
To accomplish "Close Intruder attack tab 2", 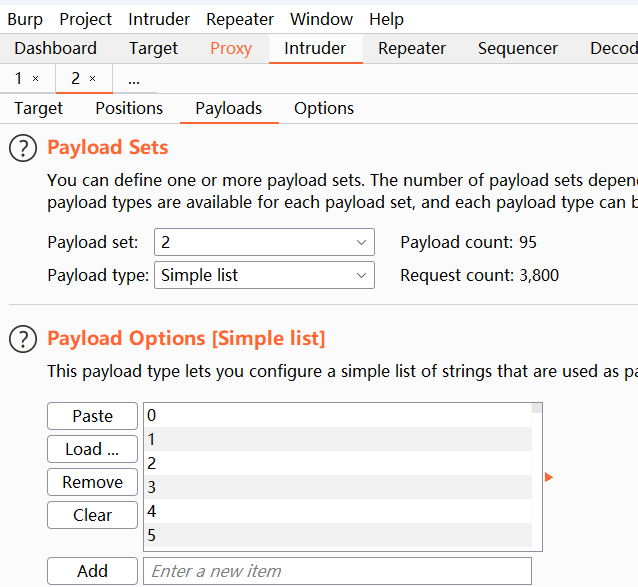I will pos(93,78).
